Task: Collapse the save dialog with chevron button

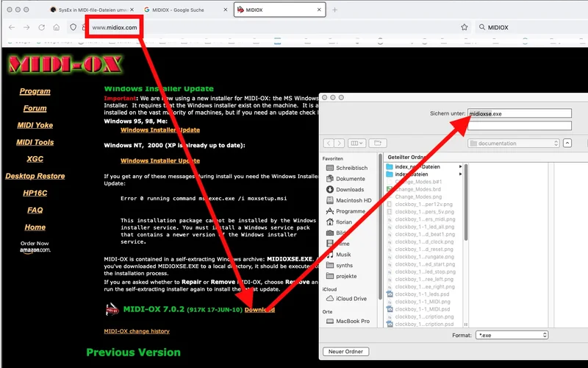Action: 567,143
